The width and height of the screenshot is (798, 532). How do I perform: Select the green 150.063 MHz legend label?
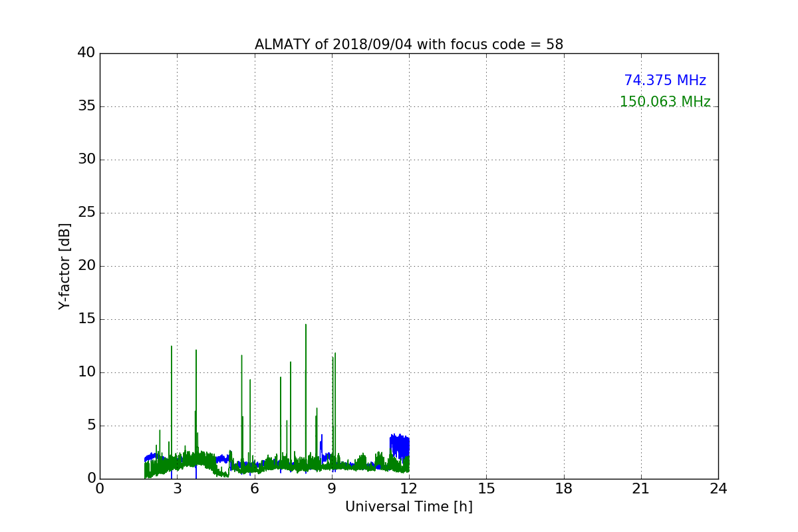[665, 102]
